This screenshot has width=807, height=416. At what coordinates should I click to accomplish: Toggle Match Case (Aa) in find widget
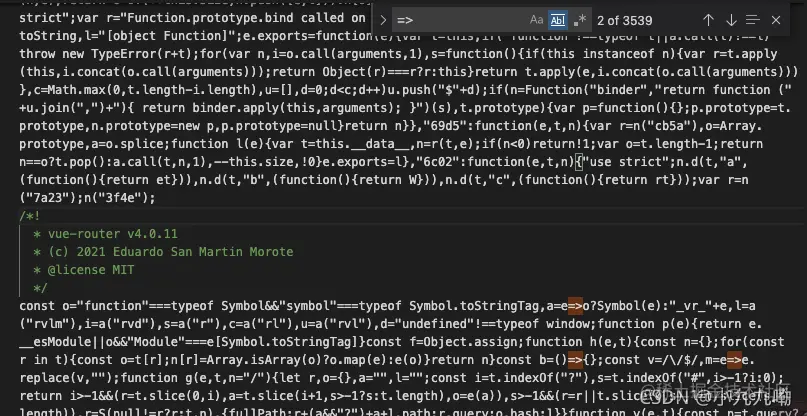click(536, 20)
